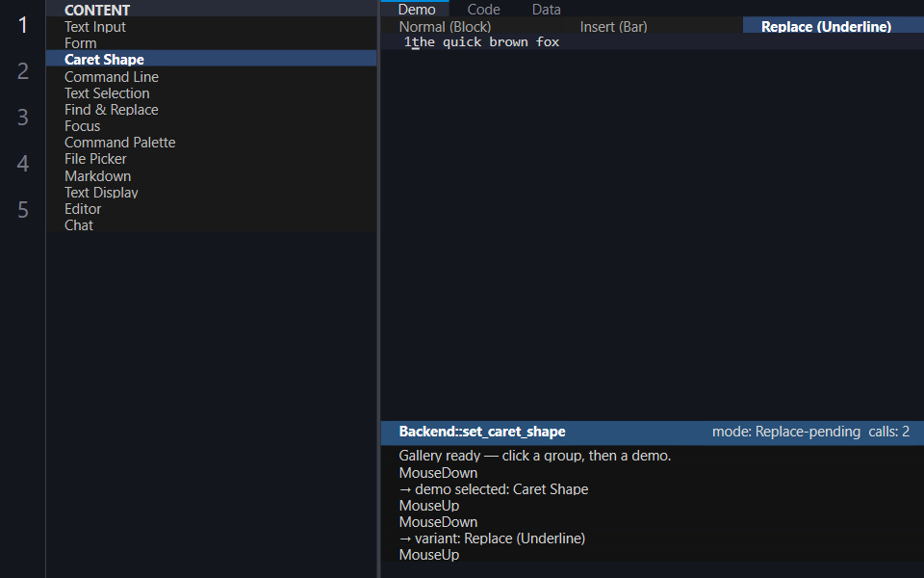
Task: Select the highlighted Caret Shape demo
Action: point(211,60)
